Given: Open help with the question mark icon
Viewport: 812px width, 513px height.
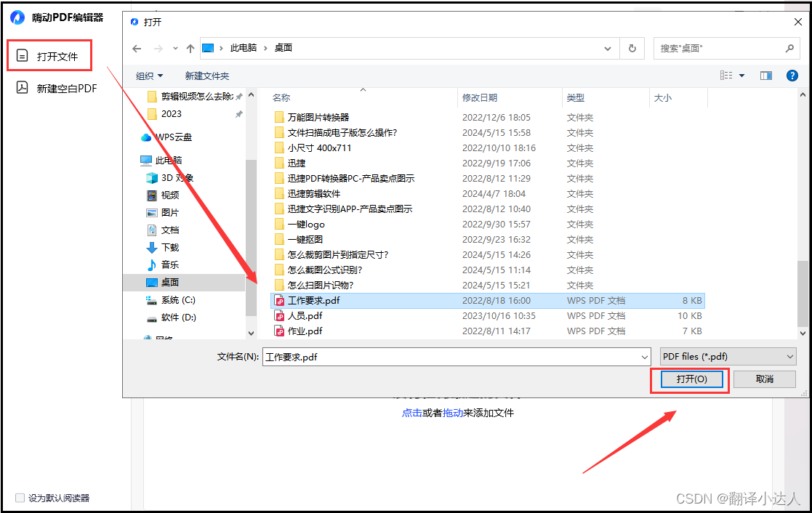Looking at the screenshot, I should click(x=792, y=76).
